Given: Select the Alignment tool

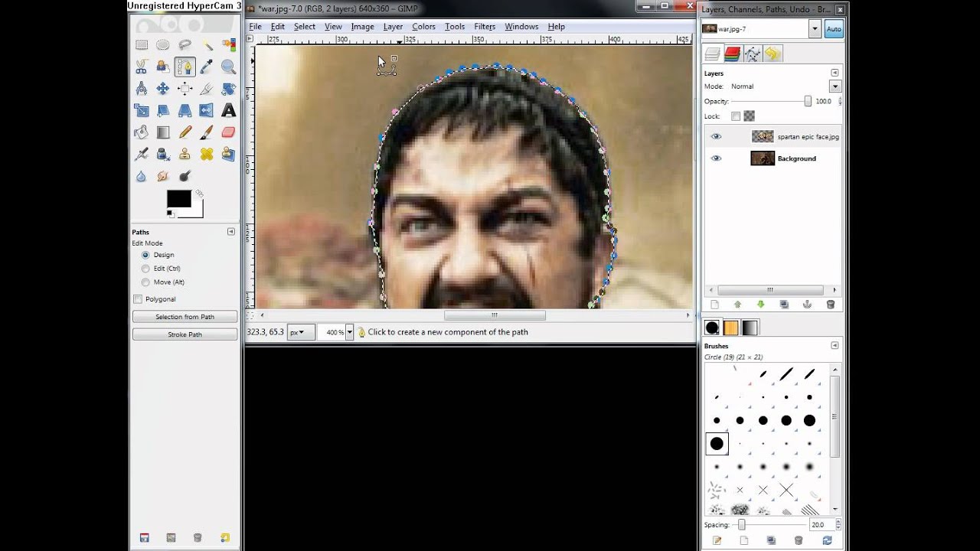Looking at the screenshot, I should click(x=185, y=89).
